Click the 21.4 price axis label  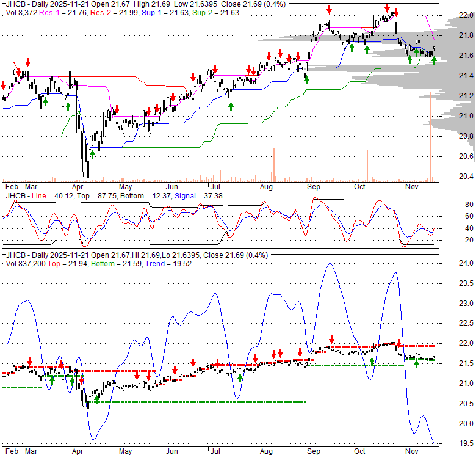click(466, 76)
